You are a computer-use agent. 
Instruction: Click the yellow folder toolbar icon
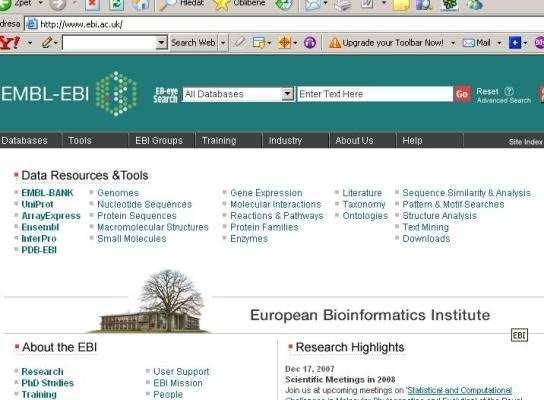coord(401,4)
